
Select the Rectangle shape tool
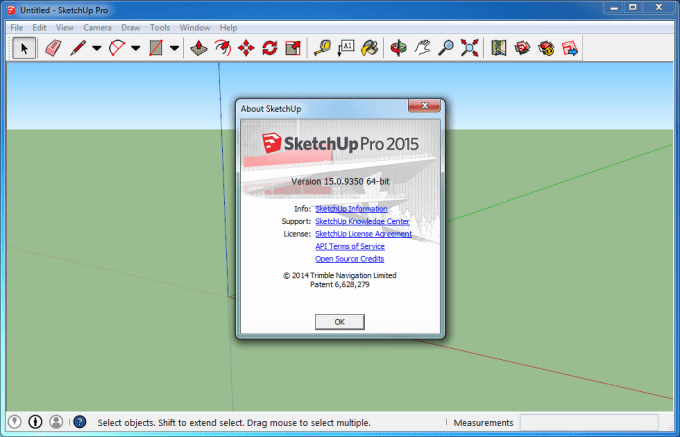click(156, 48)
